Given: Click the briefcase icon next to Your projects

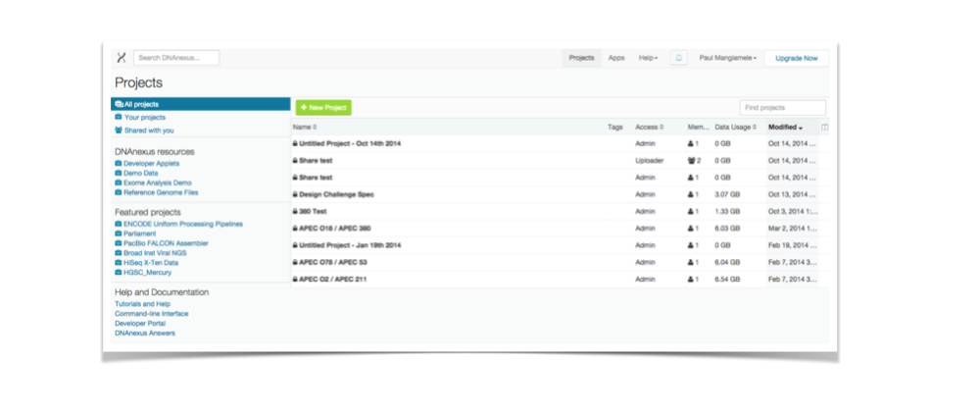Looking at the screenshot, I should pyautogui.click(x=119, y=117).
